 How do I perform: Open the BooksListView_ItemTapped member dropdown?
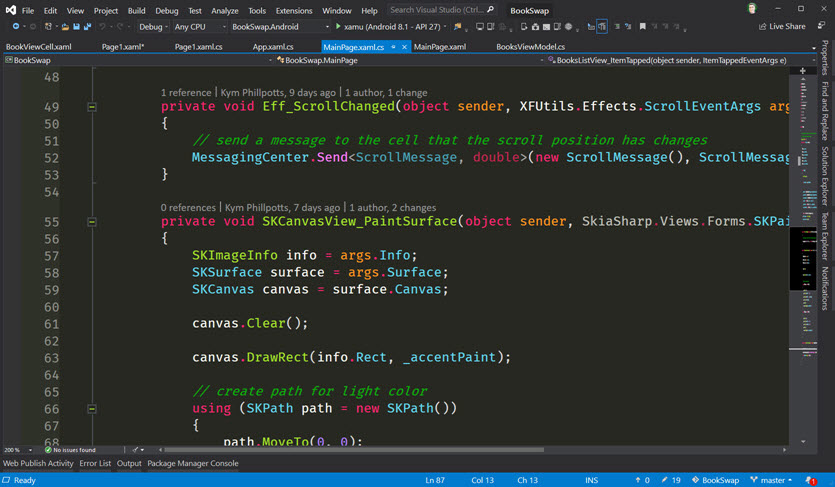point(681,60)
